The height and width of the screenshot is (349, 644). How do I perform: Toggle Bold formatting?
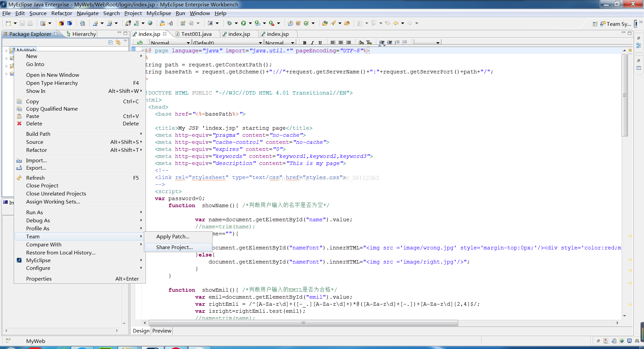click(305, 43)
